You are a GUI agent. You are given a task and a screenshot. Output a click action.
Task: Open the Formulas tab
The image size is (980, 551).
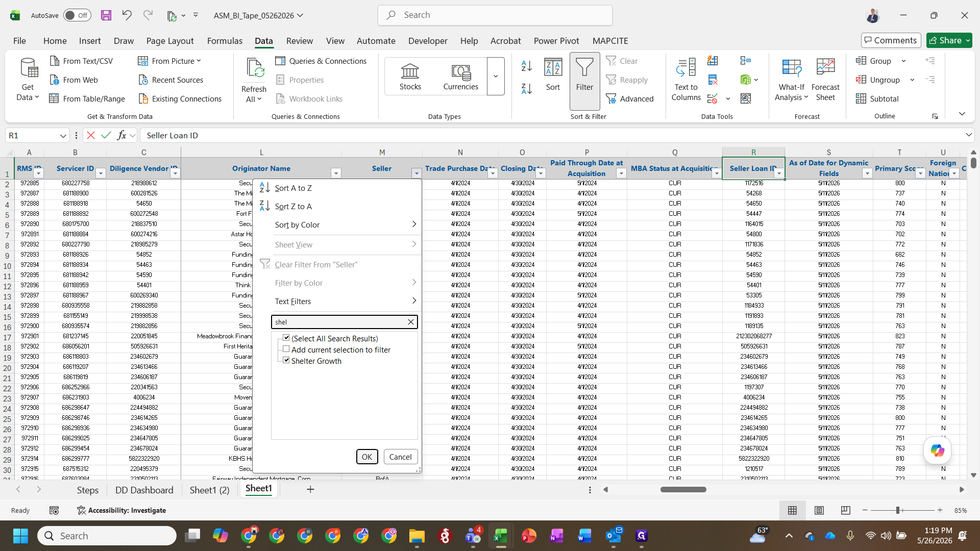(225, 41)
